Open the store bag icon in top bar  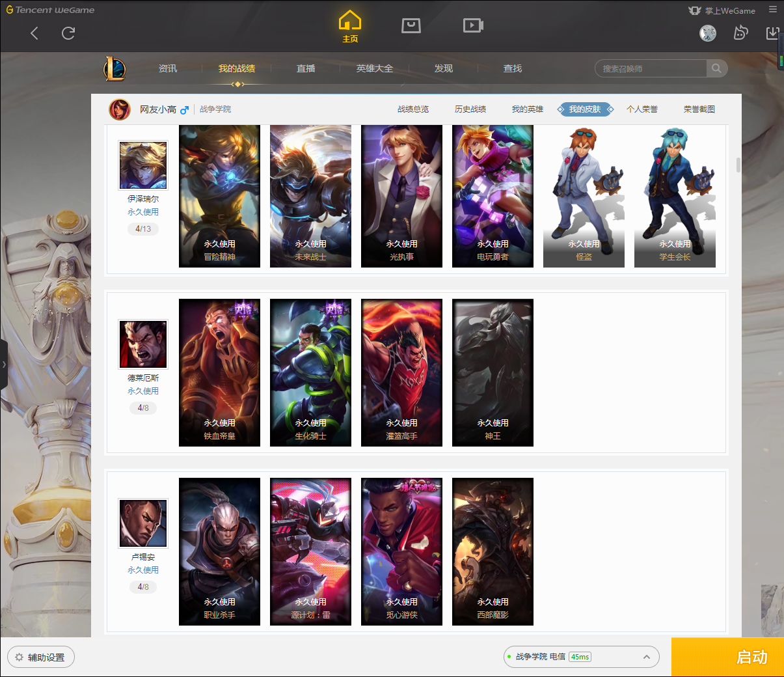(411, 25)
